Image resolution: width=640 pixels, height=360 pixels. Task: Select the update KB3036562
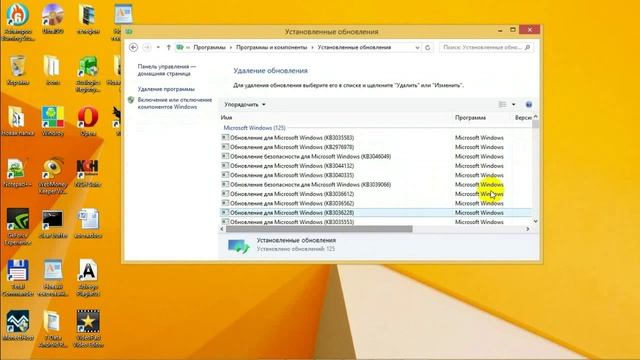pos(376,203)
